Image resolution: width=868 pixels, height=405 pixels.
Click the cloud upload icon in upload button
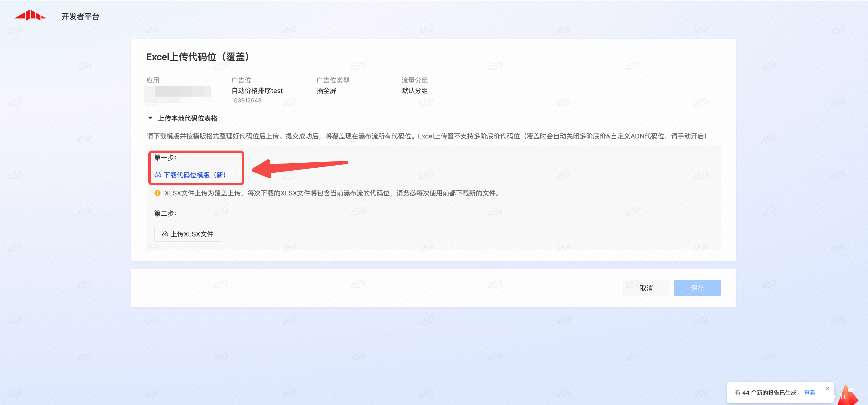click(x=165, y=234)
